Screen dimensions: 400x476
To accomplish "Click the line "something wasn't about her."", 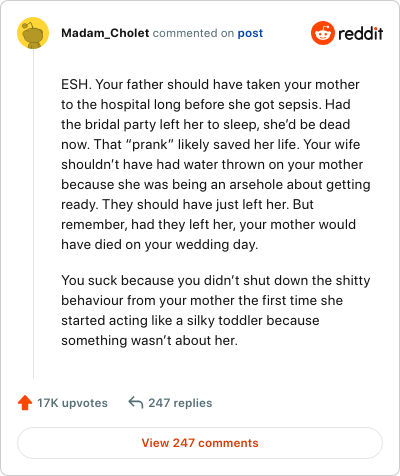I will pos(149,341).
